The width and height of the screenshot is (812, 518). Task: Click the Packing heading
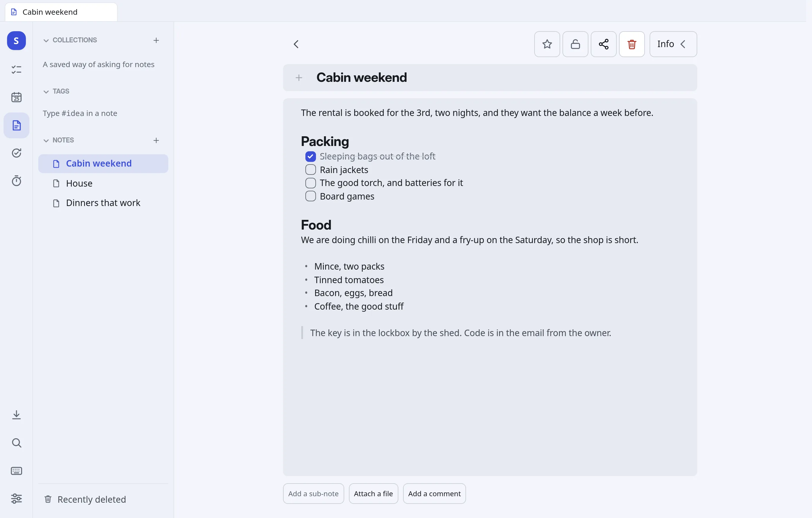325,141
